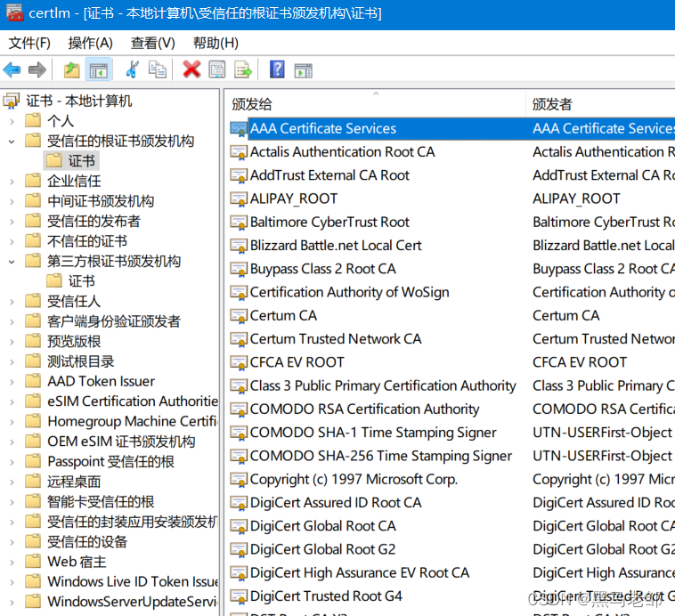This screenshot has width=675, height=616.
Task: Click the certificate icon for AddTrust External CA Root
Action: pos(239,175)
